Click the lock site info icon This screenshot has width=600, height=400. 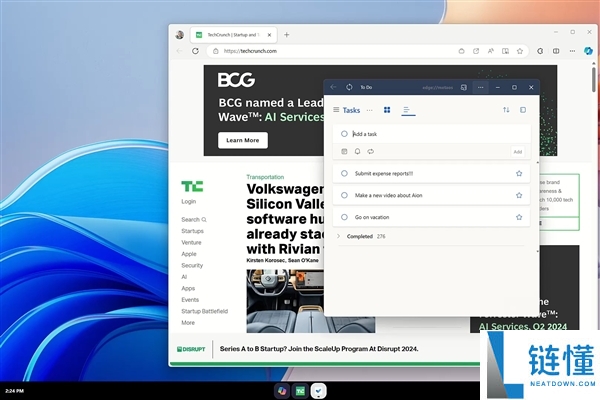pyautogui.click(x=216, y=51)
